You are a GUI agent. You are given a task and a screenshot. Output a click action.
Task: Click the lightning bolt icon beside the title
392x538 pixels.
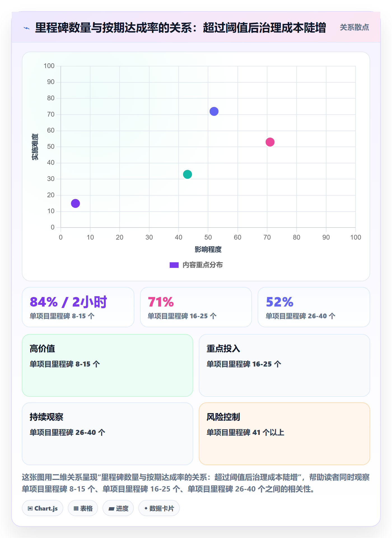pos(27,28)
